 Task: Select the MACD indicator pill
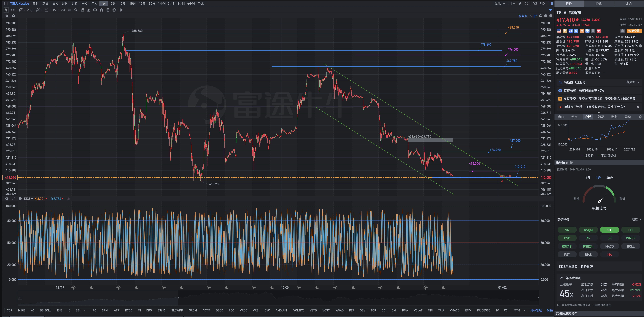pos(609,246)
